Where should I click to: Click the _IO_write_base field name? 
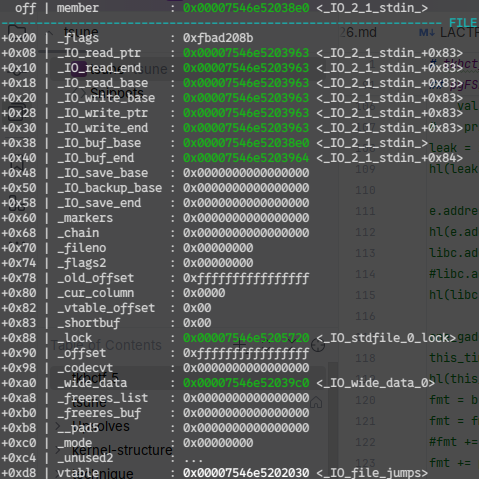(x=106, y=98)
